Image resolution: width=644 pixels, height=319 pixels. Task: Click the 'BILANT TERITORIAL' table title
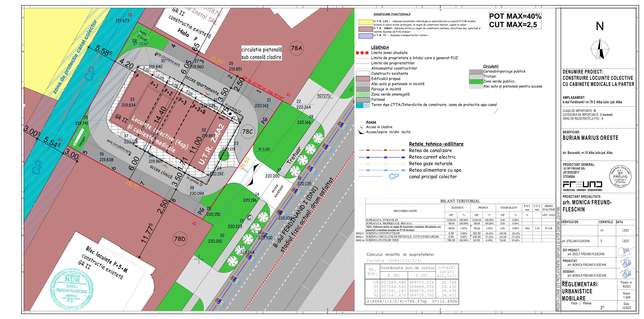coord(460,201)
